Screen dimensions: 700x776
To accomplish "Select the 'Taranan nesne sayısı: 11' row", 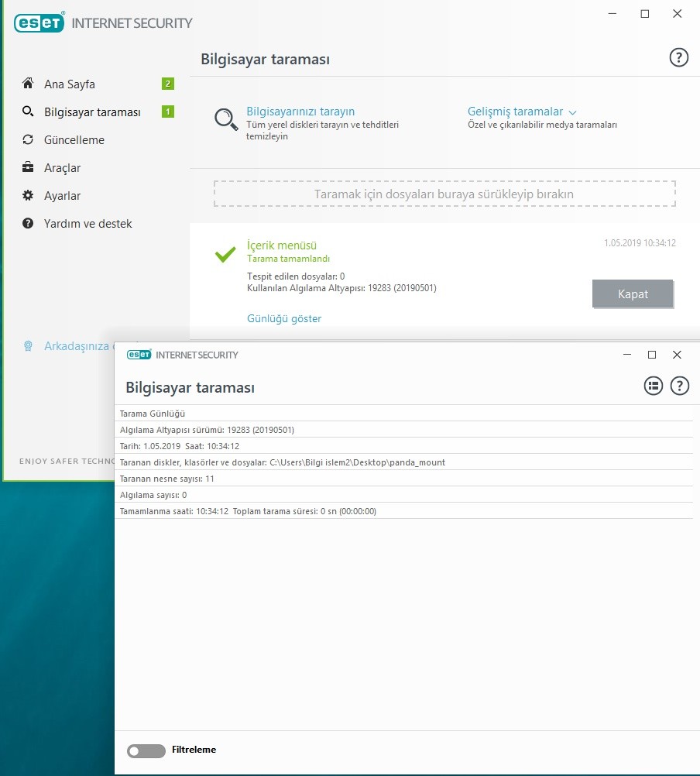I will point(403,479).
